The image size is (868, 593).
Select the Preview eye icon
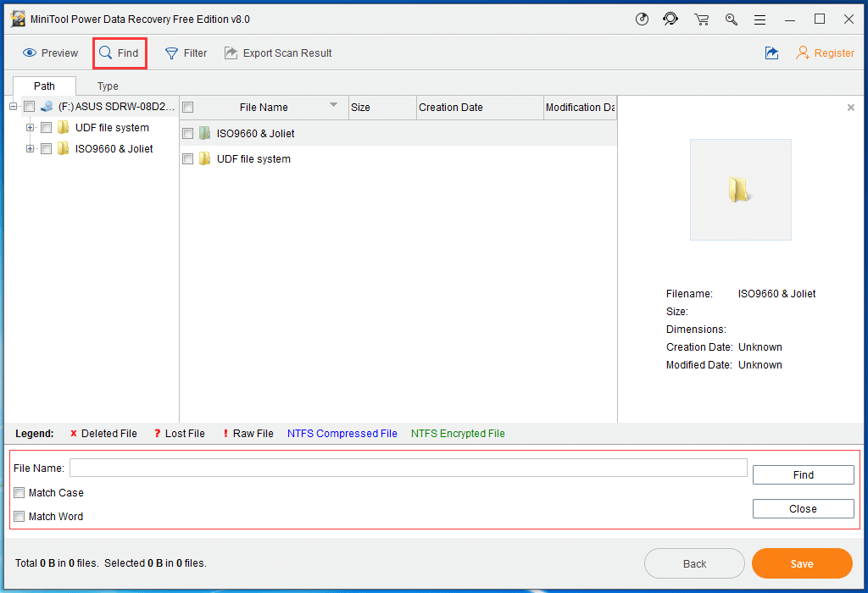(31, 53)
